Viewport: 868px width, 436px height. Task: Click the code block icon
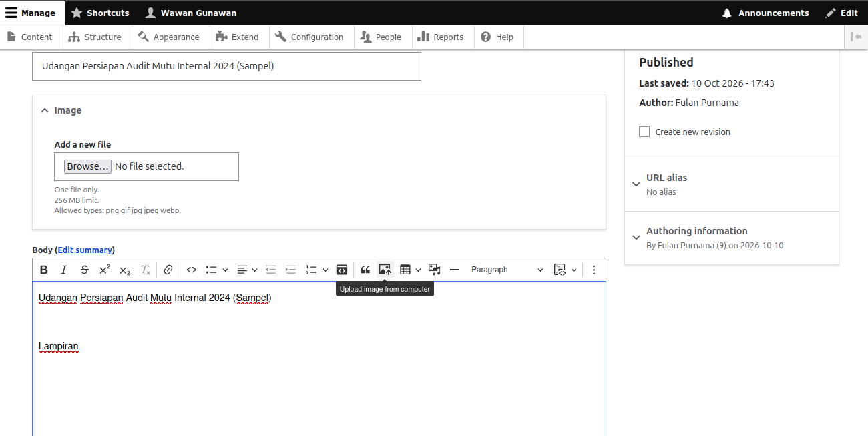(x=560, y=270)
